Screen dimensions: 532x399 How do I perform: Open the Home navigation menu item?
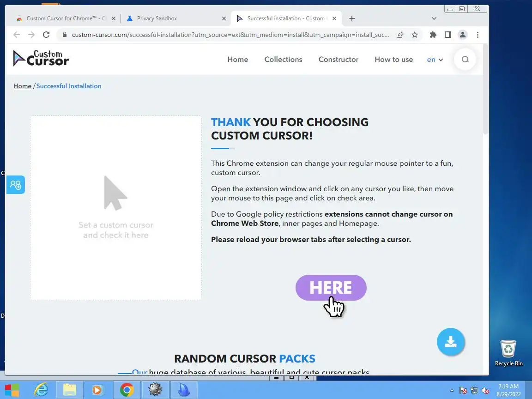coord(237,60)
